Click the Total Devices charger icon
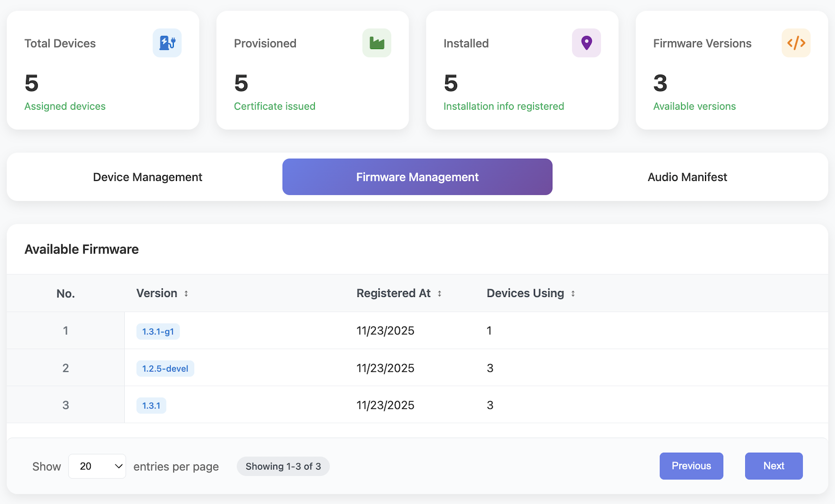Viewport: 835px width, 504px height. 167,43
